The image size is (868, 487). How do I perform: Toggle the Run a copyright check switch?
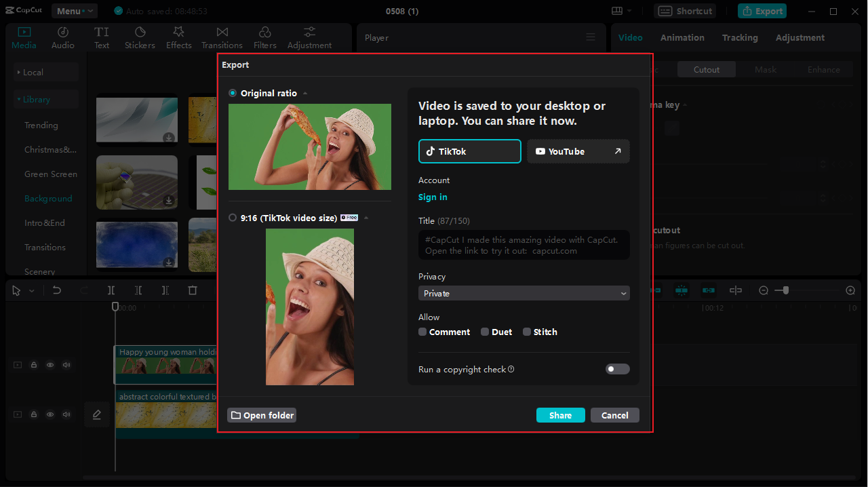617,369
